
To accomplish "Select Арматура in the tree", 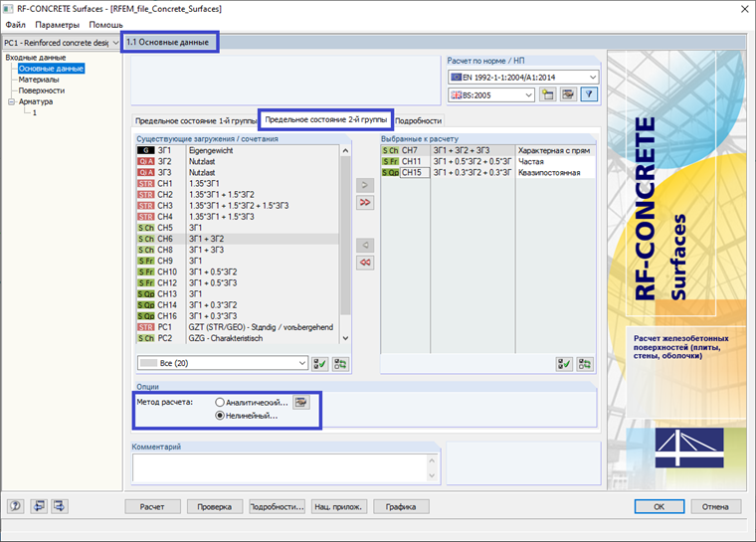I will (x=36, y=101).
